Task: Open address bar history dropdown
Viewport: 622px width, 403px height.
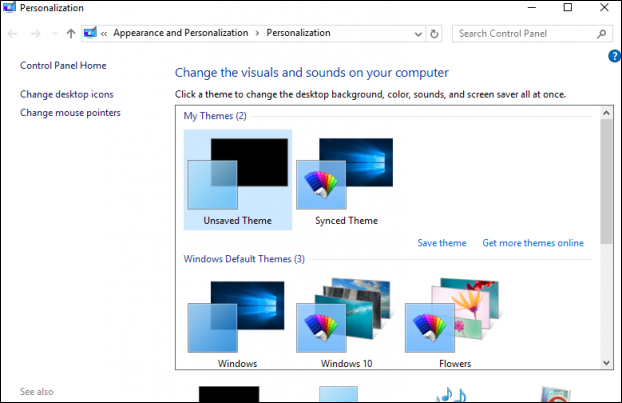Action: 418,34
